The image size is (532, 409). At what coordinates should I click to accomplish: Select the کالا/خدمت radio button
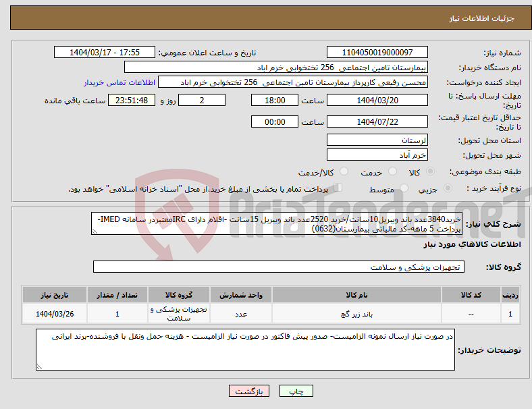point(344,171)
